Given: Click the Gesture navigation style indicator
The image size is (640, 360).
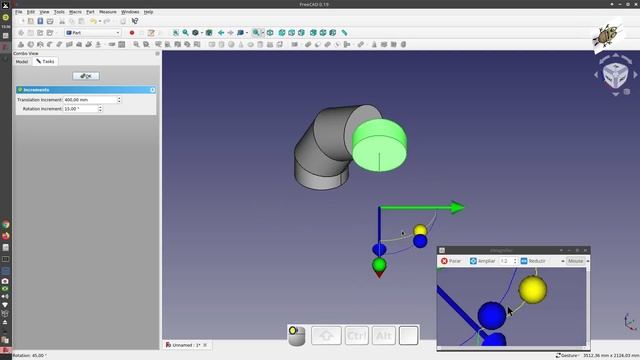Looking at the screenshot, I should tap(567, 356).
